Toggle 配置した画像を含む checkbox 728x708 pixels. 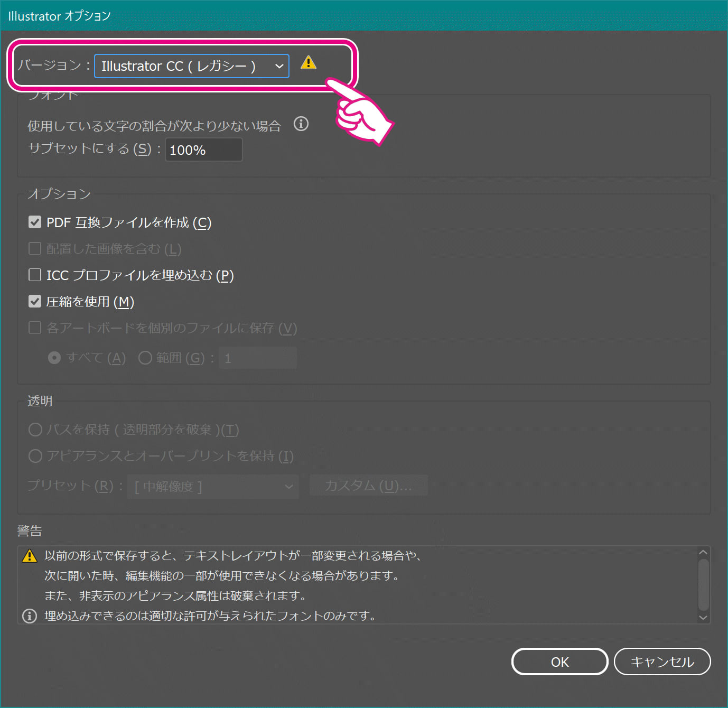(x=35, y=248)
